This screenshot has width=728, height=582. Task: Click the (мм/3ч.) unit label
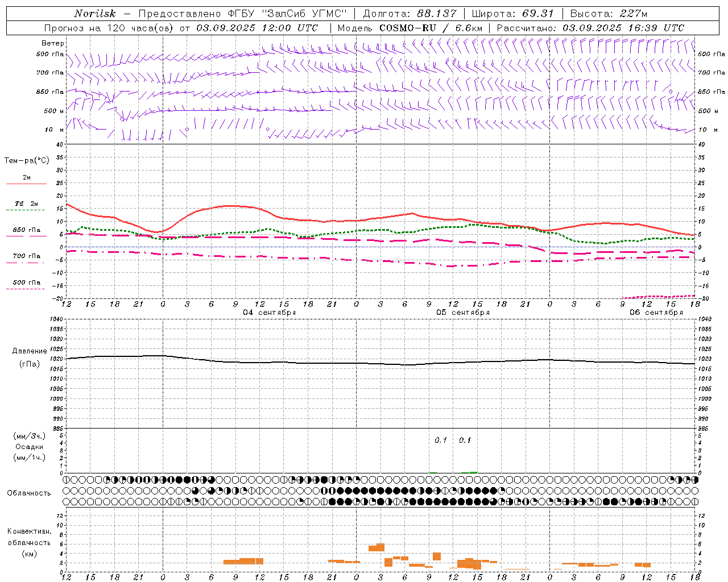(x=30, y=436)
